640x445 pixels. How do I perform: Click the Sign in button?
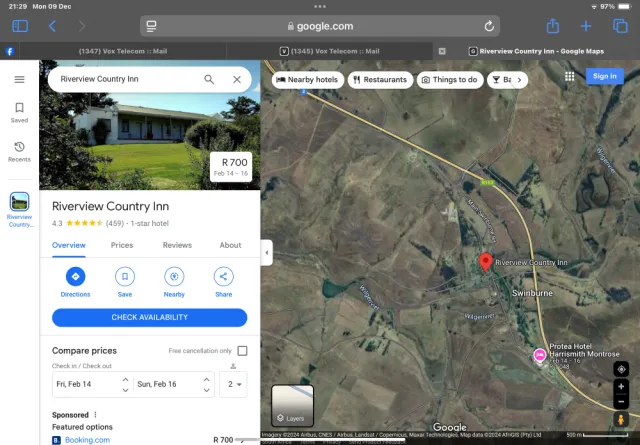[x=604, y=76]
